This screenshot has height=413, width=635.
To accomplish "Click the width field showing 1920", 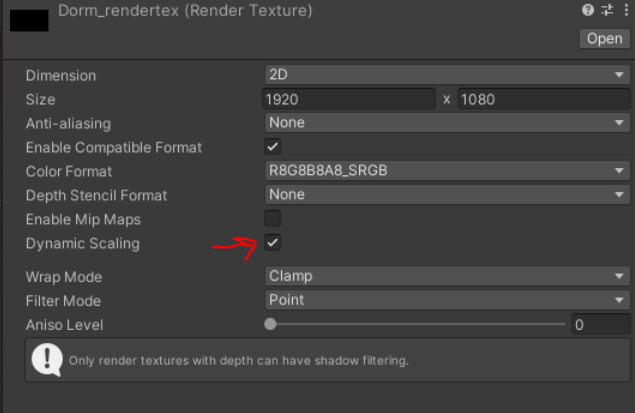I will pos(348,99).
